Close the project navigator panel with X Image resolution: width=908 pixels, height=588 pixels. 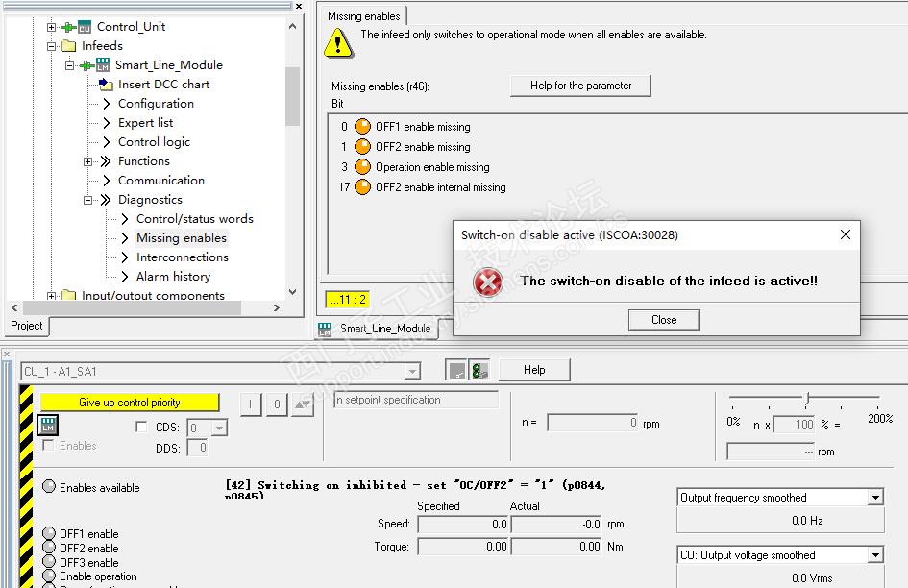pos(298,6)
